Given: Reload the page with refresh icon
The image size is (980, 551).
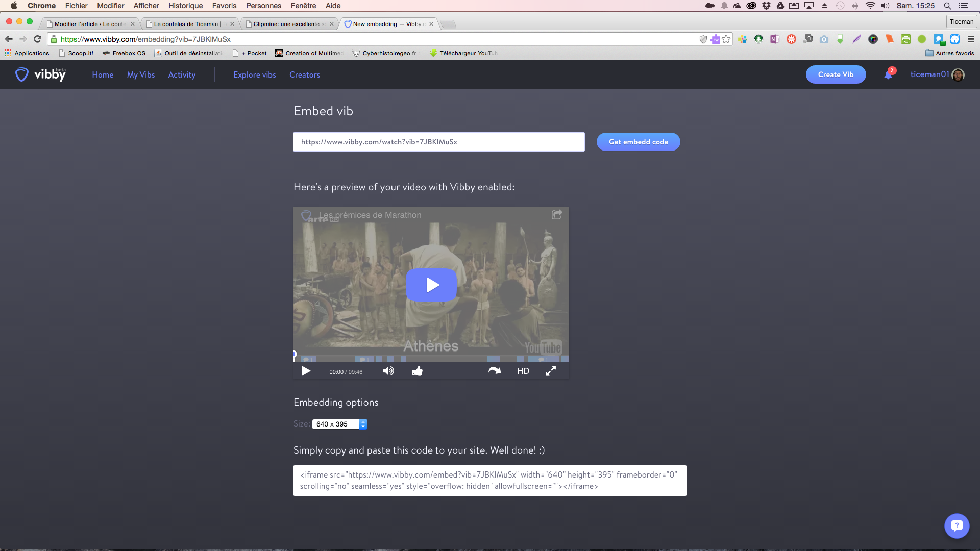Looking at the screenshot, I should (37, 39).
